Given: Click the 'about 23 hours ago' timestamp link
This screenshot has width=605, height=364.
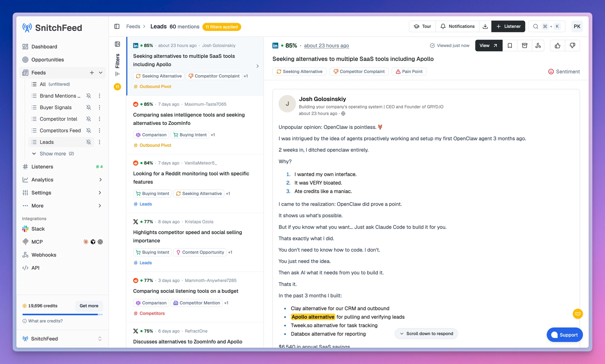Looking at the screenshot, I should click(x=326, y=46).
